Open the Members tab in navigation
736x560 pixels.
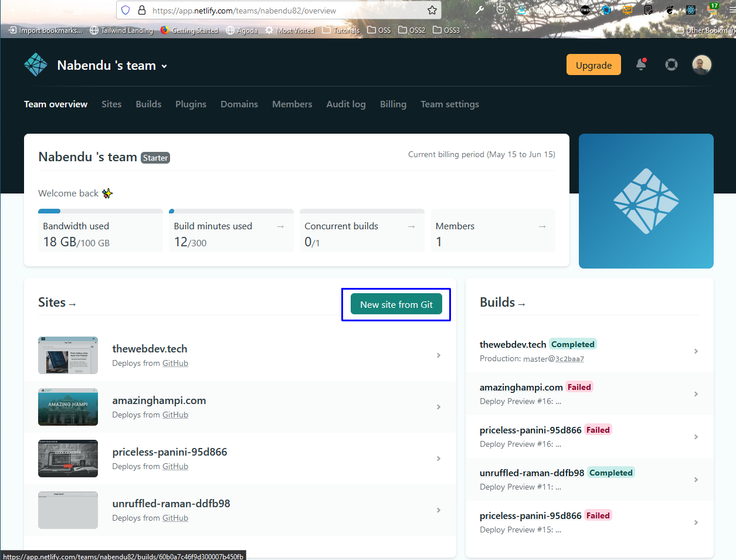point(292,104)
